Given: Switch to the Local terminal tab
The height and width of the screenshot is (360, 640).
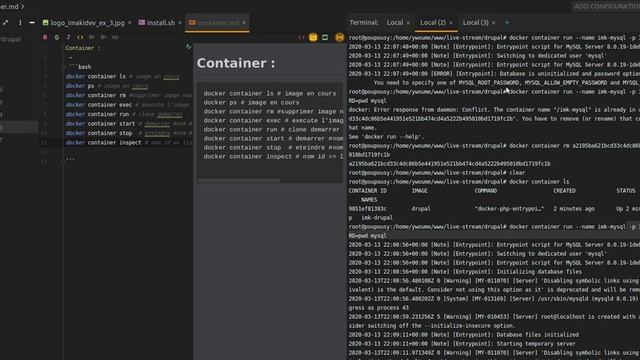Looking at the screenshot, I should click(x=395, y=22).
